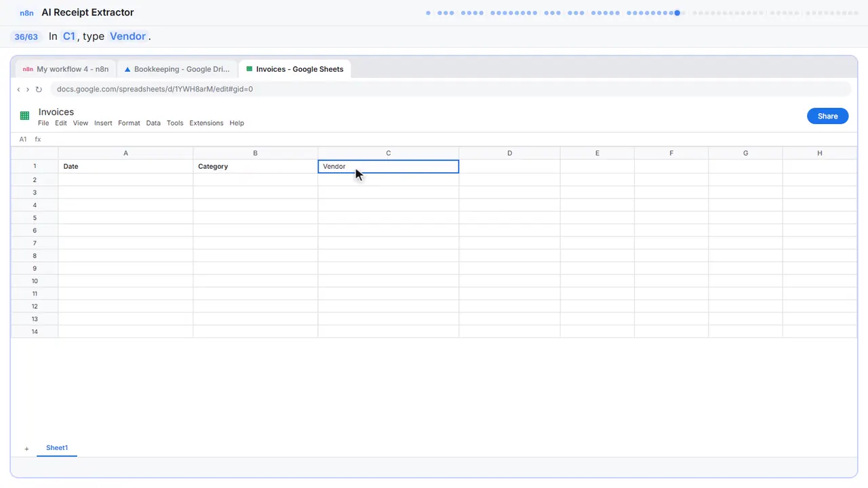Add a new sheet with the plus icon
Image resolution: width=868 pixels, height=488 pixels.
pos(26,449)
